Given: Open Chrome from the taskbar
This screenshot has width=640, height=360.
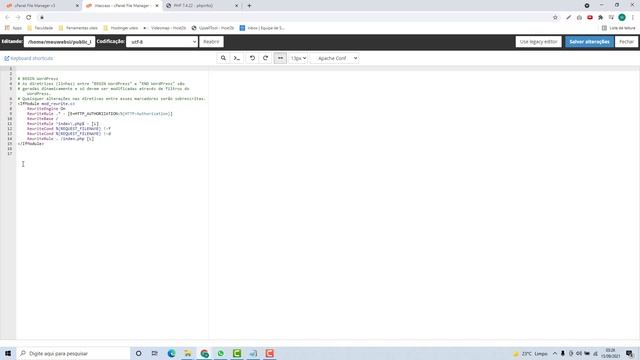Looking at the screenshot, I should (x=204, y=353).
